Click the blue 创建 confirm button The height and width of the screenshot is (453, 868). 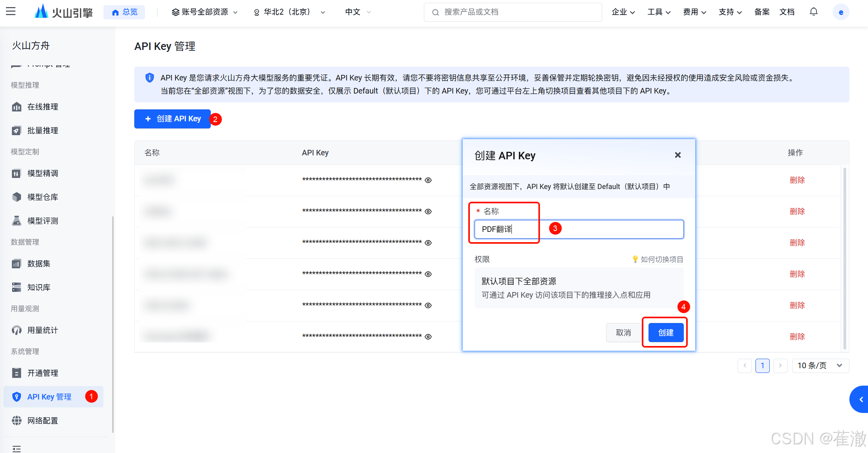(x=666, y=333)
